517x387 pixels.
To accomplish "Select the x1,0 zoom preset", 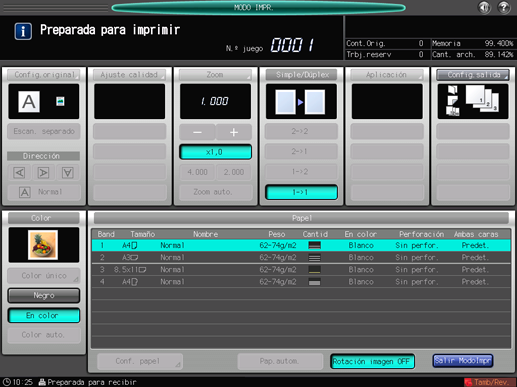I will tap(215, 152).
